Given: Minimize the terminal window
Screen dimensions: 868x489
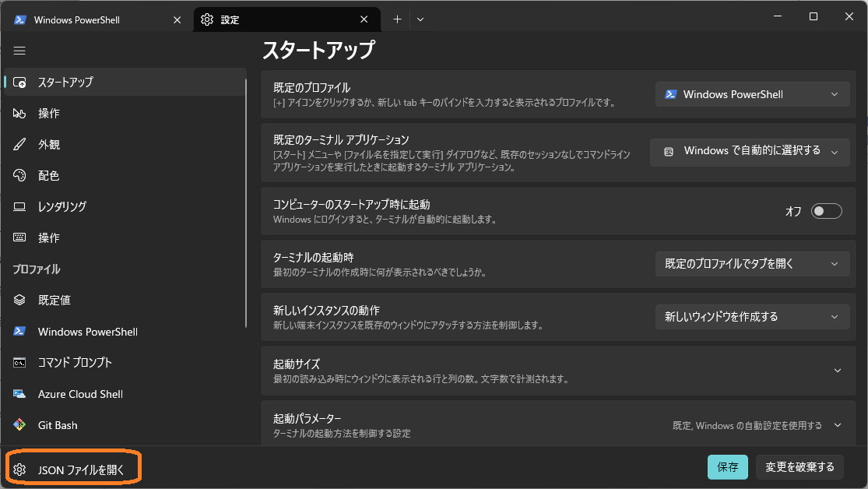Looking at the screenshot, I should point(777,16).
